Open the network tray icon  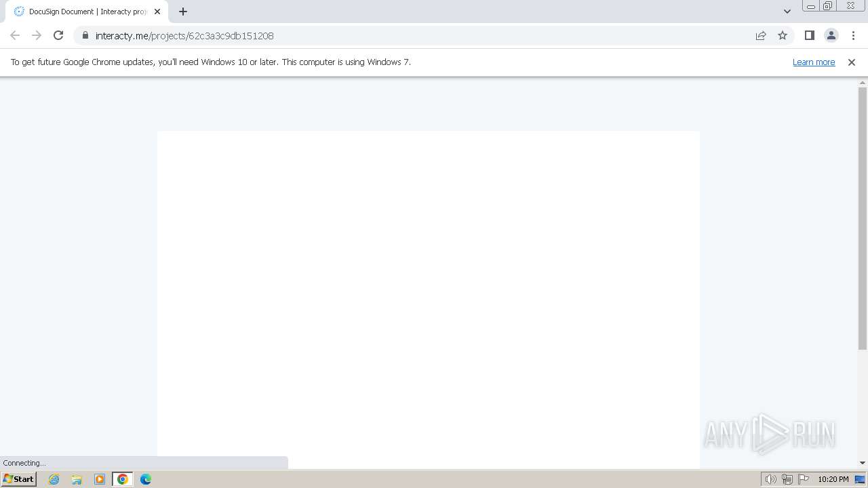point(787,479)
